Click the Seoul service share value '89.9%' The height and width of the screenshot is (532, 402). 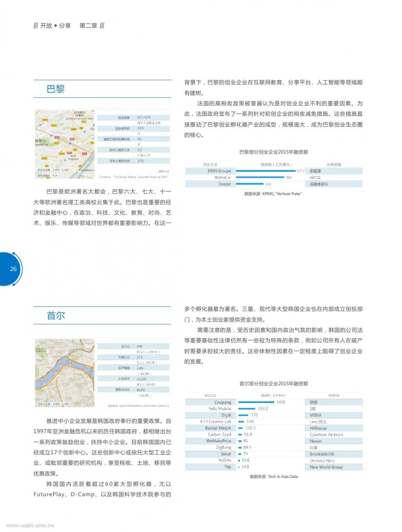click(x=141, y=390)
